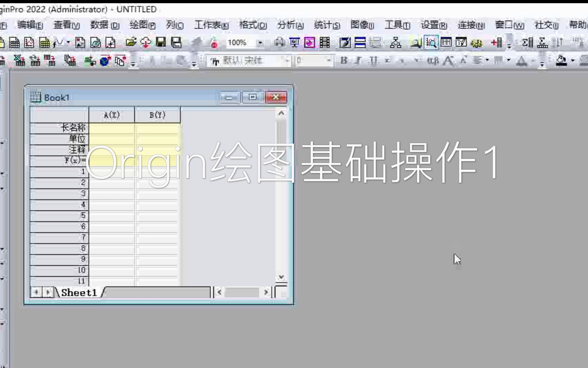Screen dimensions: 588x368
Task: Open the video builder filmstrip icon
Action: coord(325,43)
